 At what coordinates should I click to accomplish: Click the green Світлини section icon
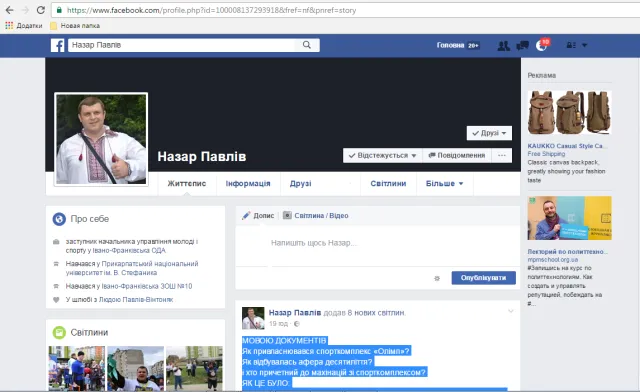[59, 332]
